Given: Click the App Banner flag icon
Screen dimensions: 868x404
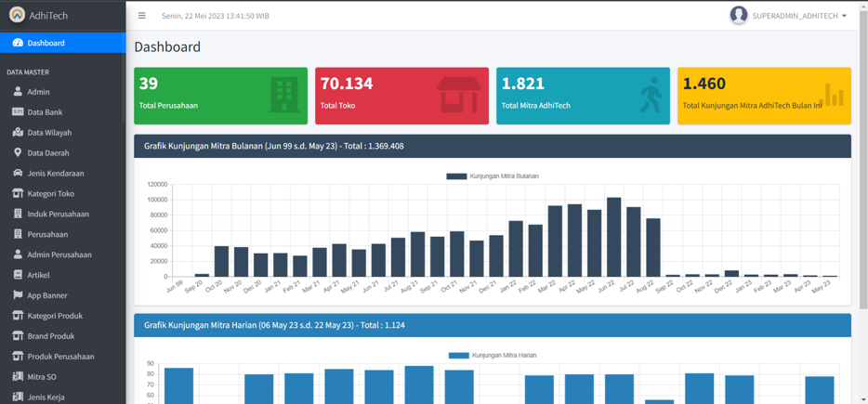Looking at the screenshot, I should pos(18,295).
